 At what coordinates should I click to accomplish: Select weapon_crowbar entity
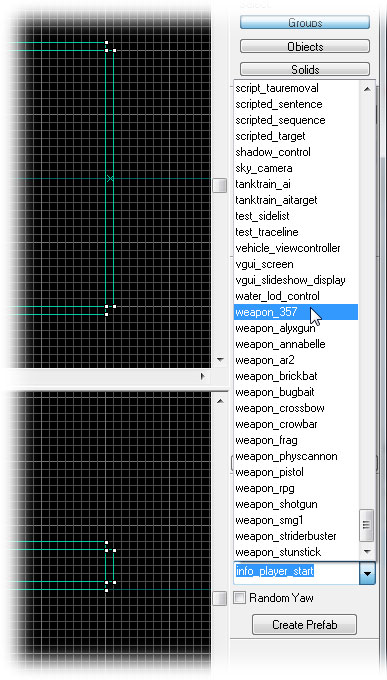[x=296, y=424]
